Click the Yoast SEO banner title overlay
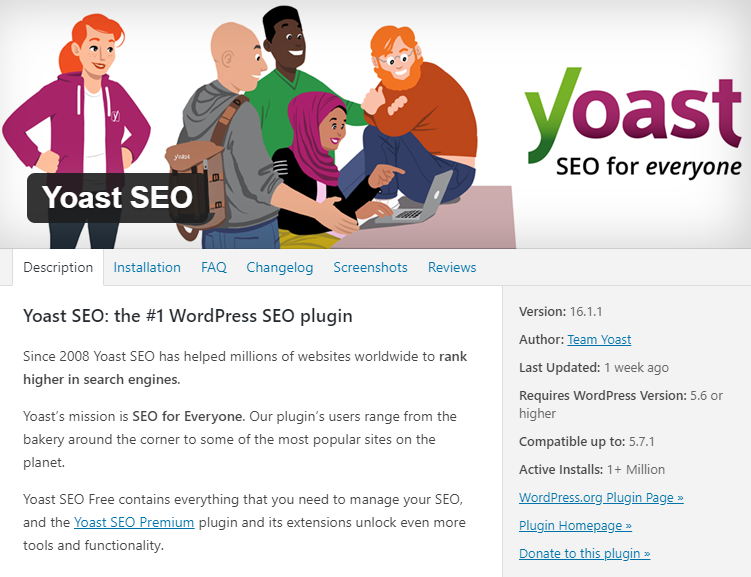This screenshot has width=751, height=577. click(x=118, y=197)
